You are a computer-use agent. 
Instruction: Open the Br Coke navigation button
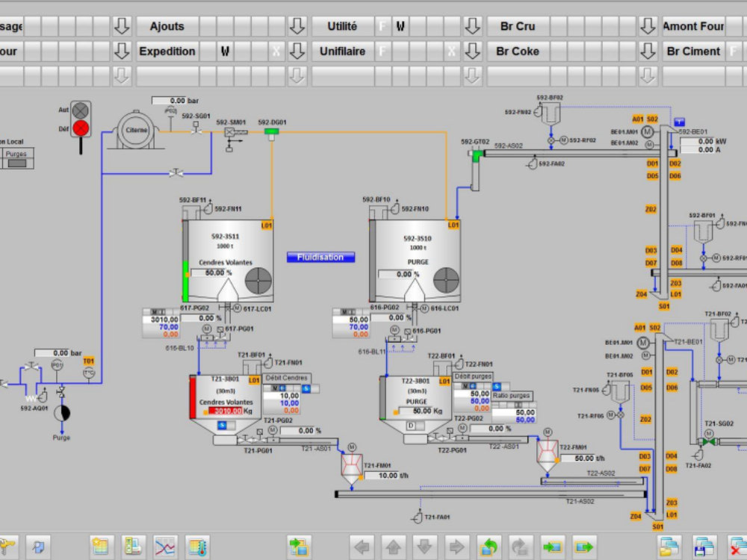pos(518,51)
